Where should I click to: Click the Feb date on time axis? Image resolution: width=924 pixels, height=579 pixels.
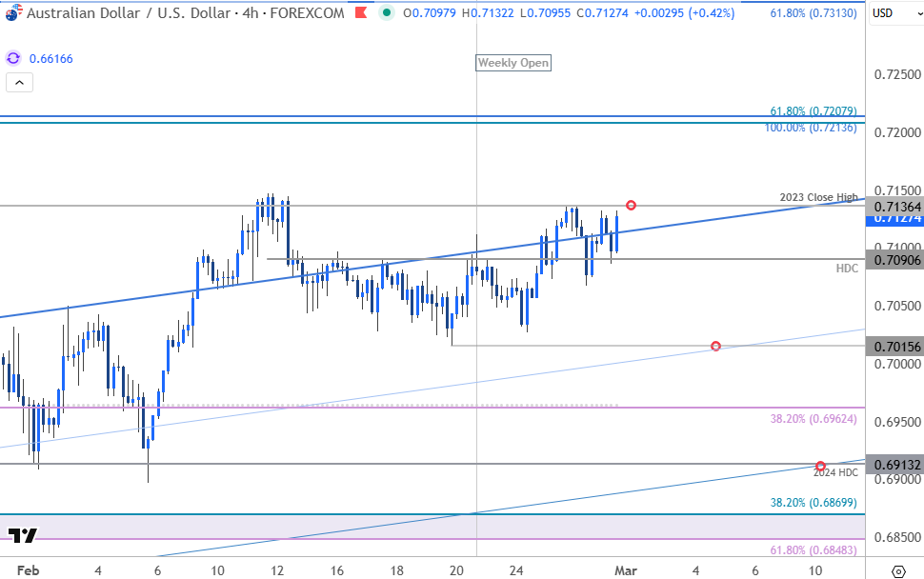coord(28,570)
